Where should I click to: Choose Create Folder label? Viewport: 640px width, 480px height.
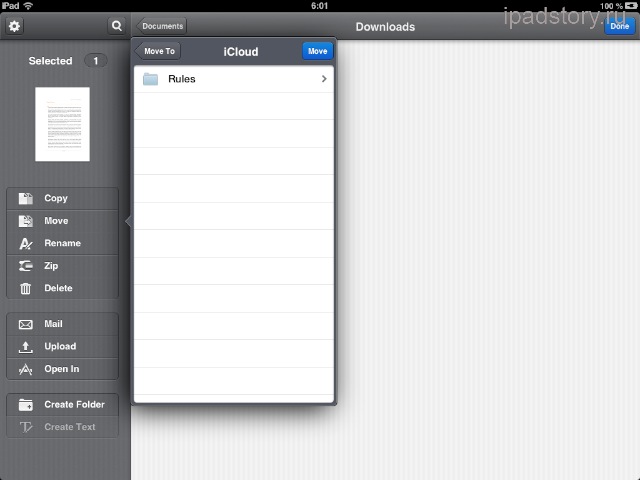tap(75, 404)
